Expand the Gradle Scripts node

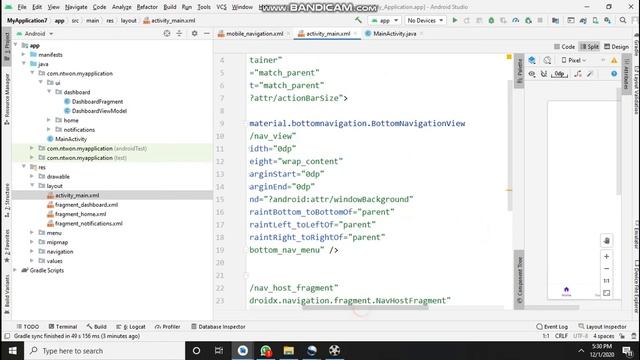tap(16, 270)
